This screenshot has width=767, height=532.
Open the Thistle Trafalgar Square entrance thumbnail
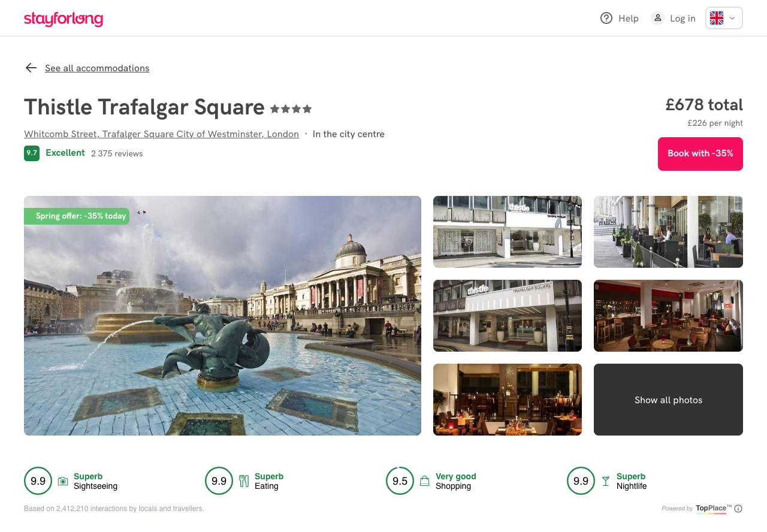[x=508, y=316]
